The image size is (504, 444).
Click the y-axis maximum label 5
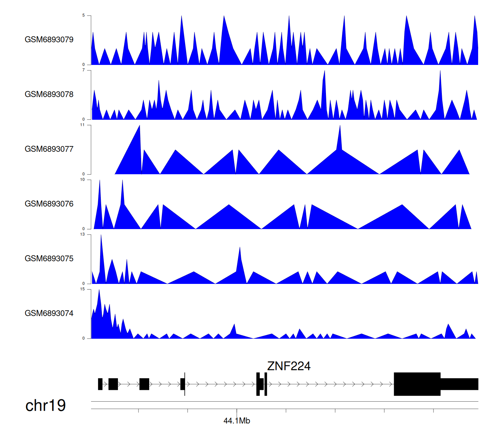click(83, 15)
